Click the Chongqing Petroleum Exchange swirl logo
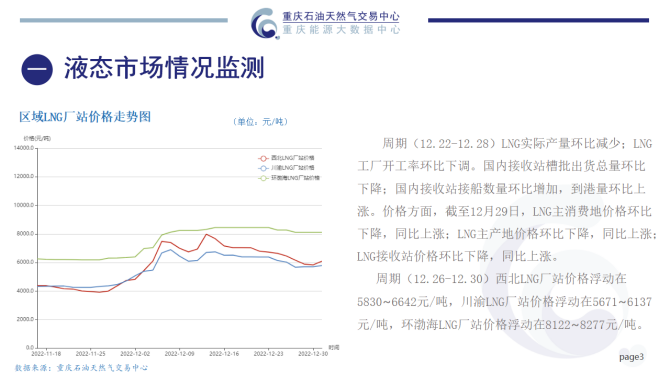 coord(265,24)
